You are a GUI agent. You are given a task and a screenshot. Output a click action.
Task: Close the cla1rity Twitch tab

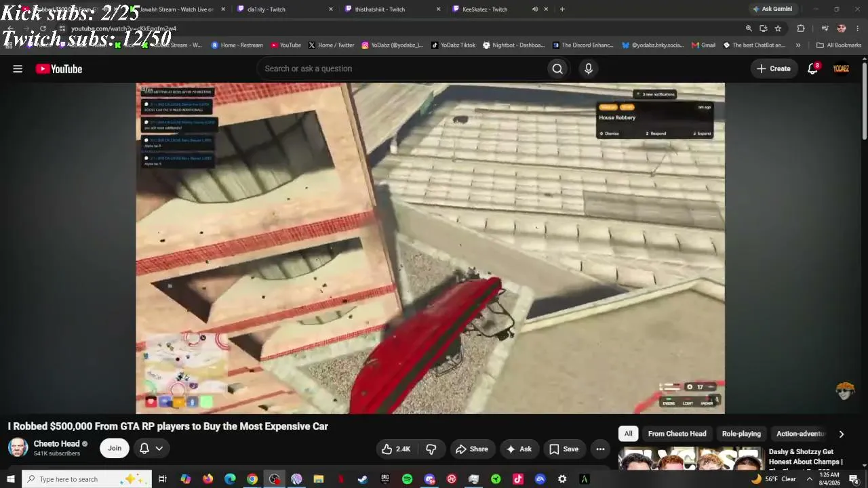point(331,9)
